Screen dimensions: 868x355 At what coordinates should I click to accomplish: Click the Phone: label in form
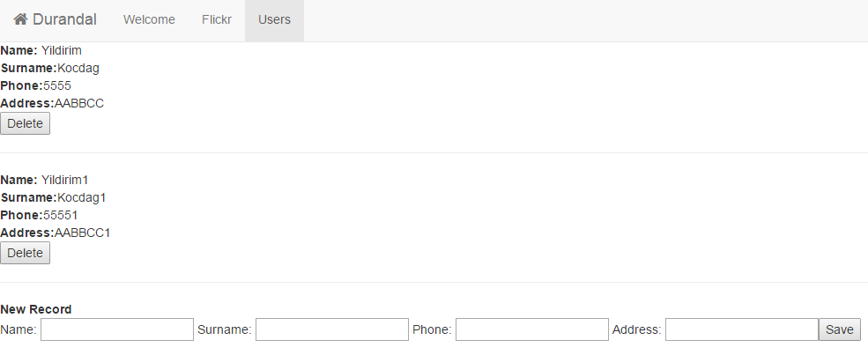click(x=432, y=330)
